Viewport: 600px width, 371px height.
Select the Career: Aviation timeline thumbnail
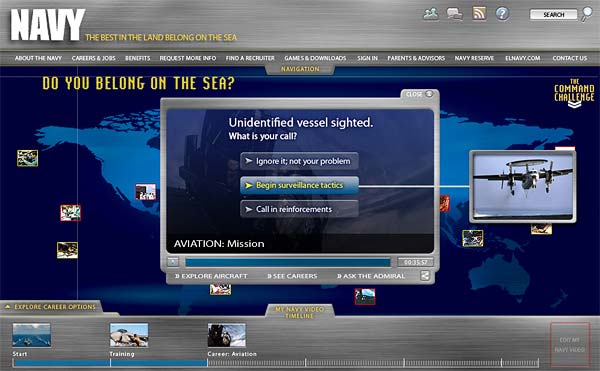227,335
